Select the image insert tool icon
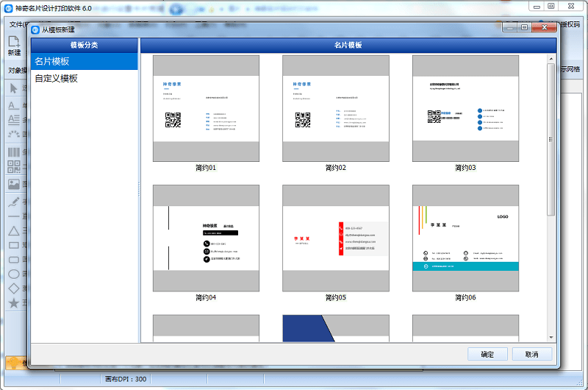The image size is (588, 390). click(x=14, y=184)
